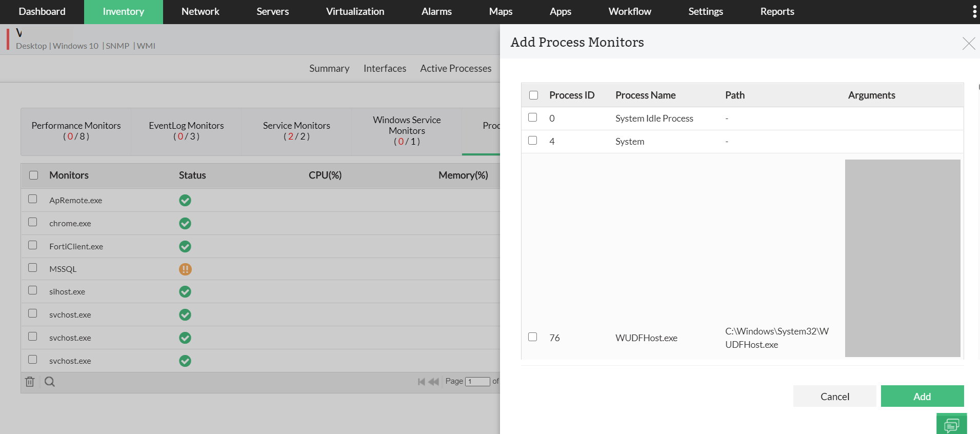Click the search magnifier icon below monitors table
Screen dimensions: 980x434
coord(50,382)
